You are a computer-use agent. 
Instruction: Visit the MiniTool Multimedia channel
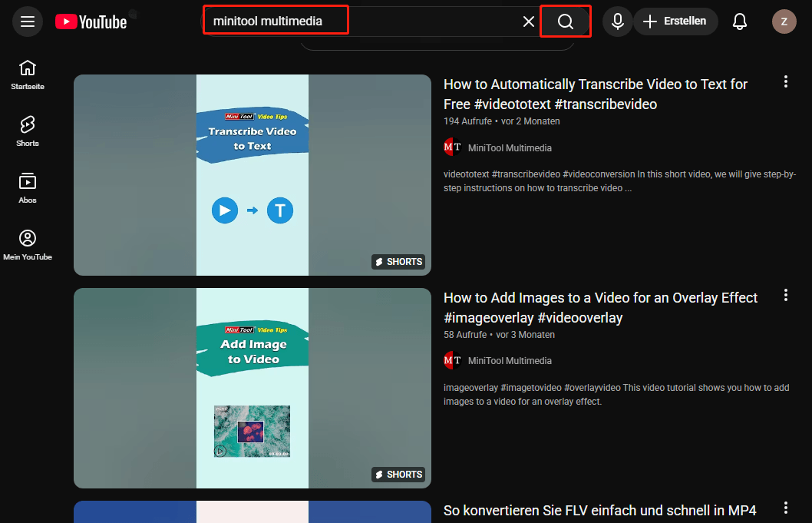point(509,147)
